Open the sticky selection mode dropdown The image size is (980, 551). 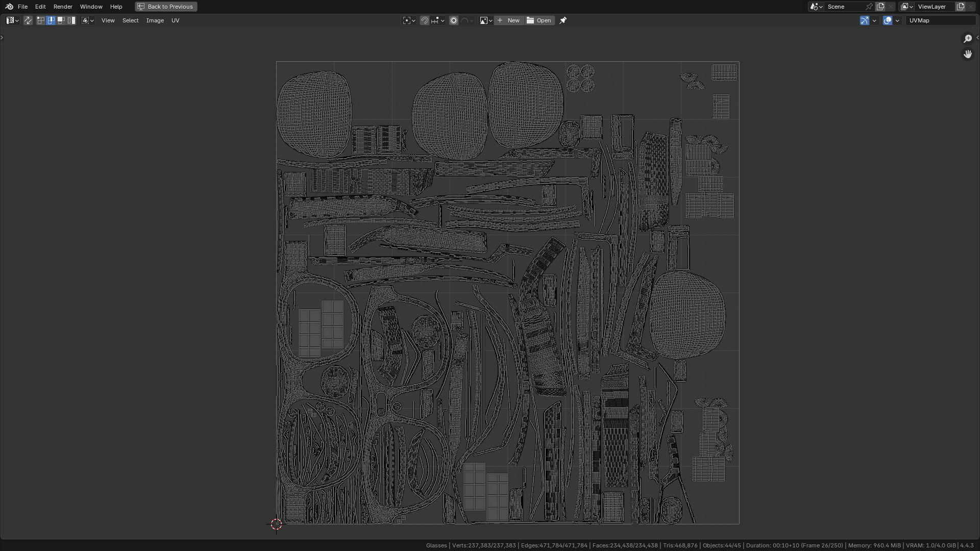tap(88, 20)
